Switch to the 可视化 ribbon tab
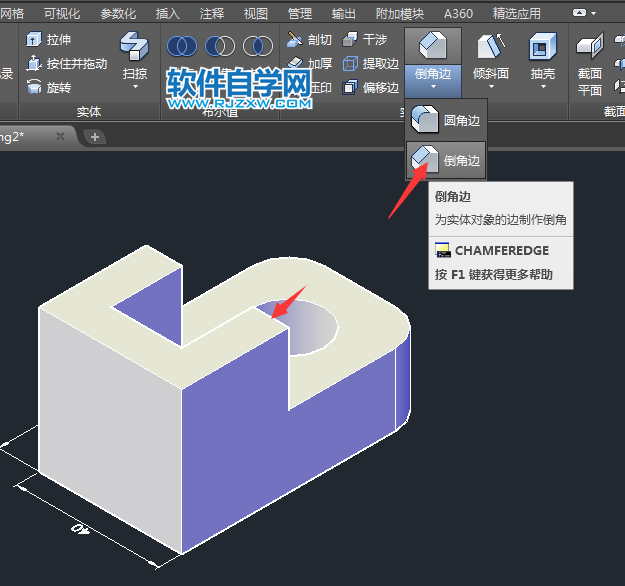The height and width of the screenshot is (586, 625). [62, 13]
